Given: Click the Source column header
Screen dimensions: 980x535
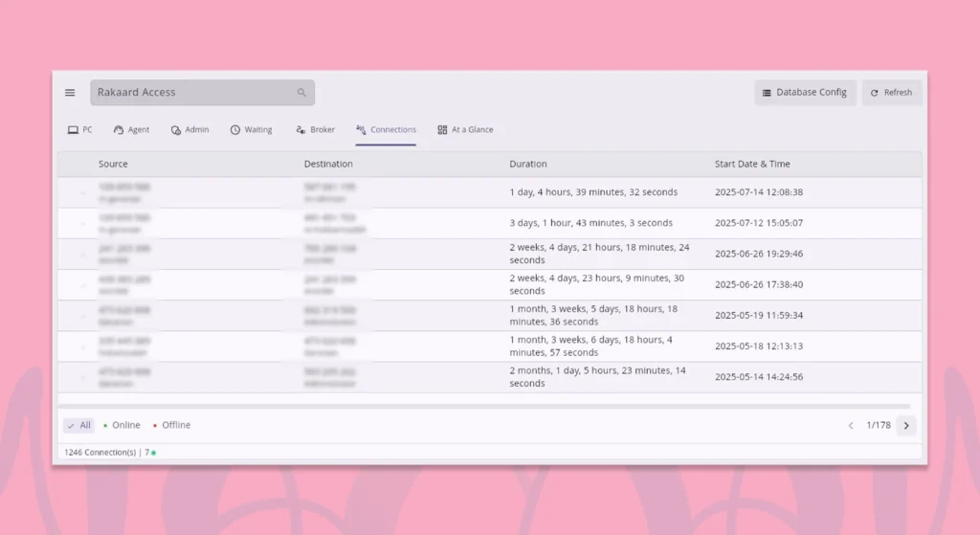Looking at the screenshot, I should tap(113, 164).
